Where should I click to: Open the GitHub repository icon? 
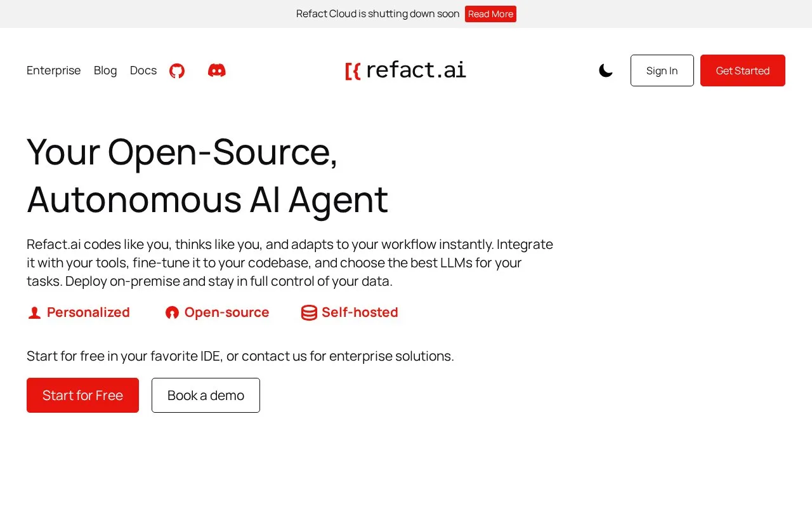[x=177, y=70]
